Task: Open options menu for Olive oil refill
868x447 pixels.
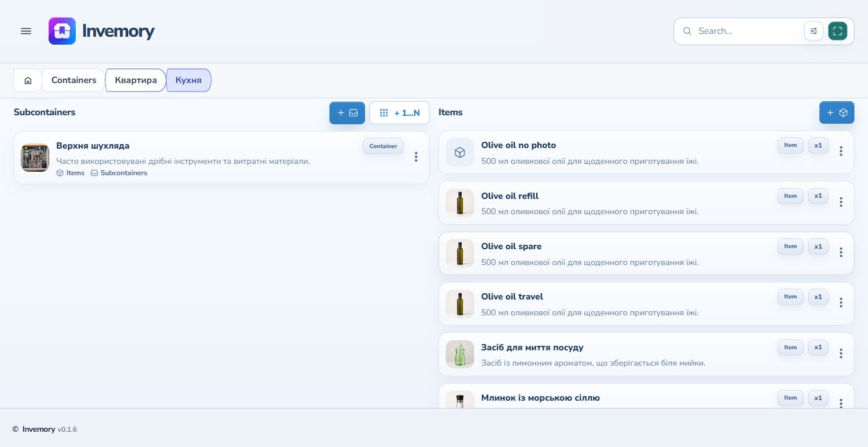Action: [x=841, y=202]
